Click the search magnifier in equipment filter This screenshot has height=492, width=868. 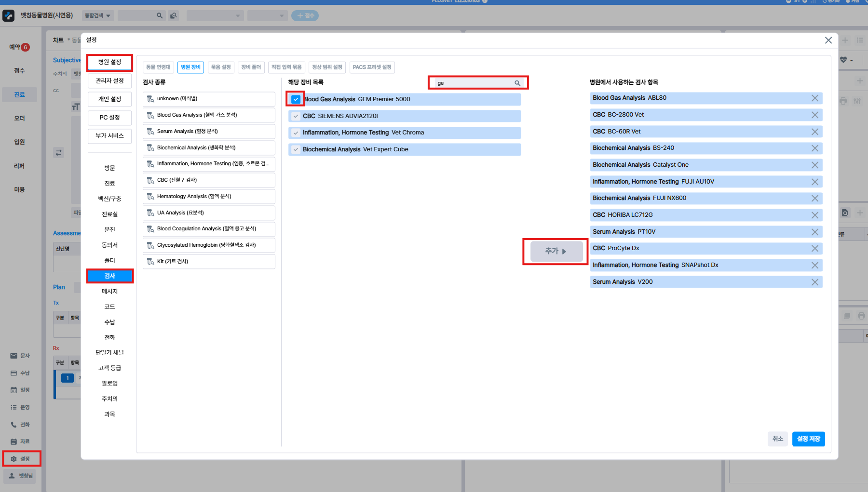pos(517,83)
